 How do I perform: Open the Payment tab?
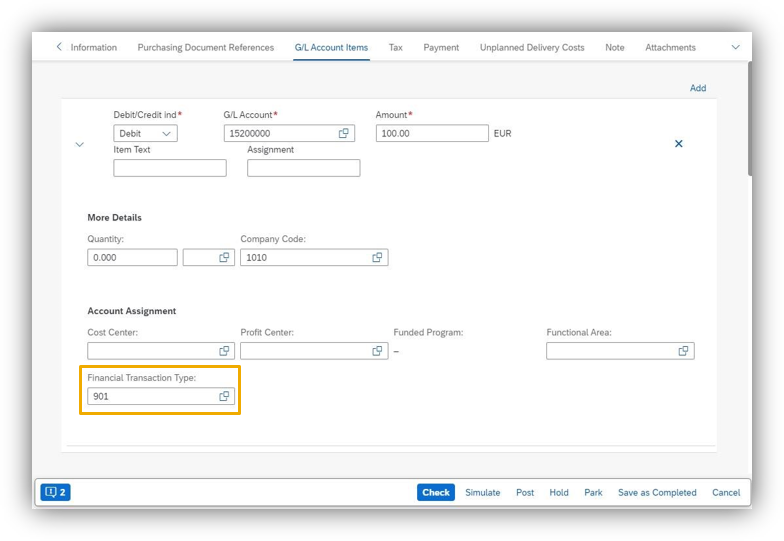coord(441,47)
